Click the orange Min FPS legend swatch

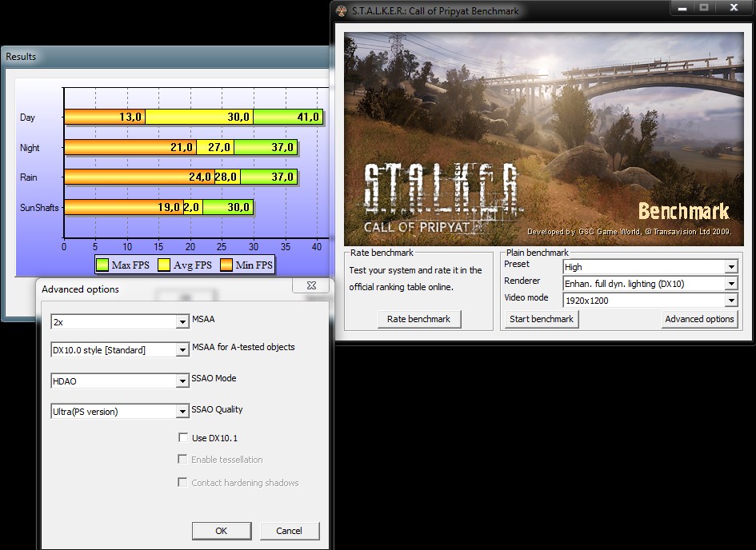(x=226, y=265)
